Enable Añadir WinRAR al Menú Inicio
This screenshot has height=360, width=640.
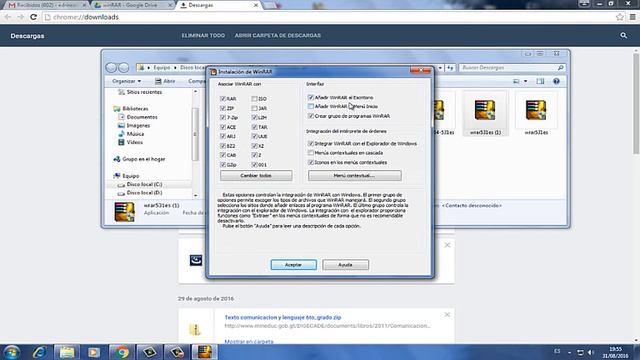(311, 106)
